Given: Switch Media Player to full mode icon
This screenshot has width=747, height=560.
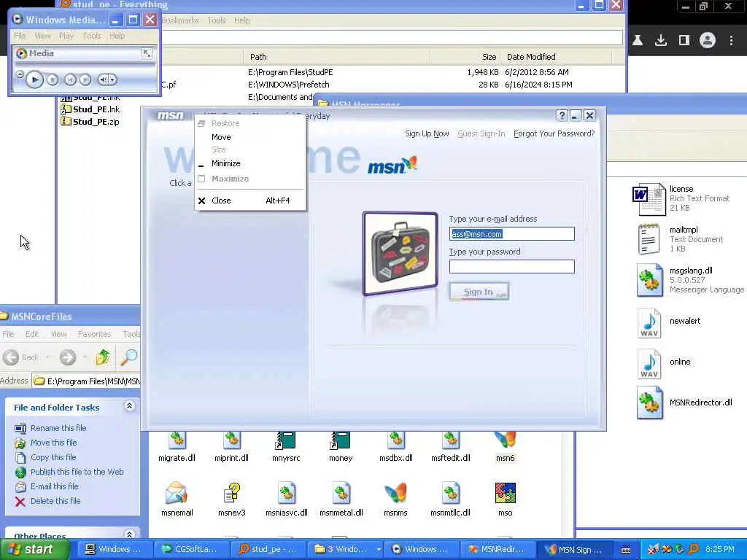Looking at the screenshot, I should [x=147, y=53].
